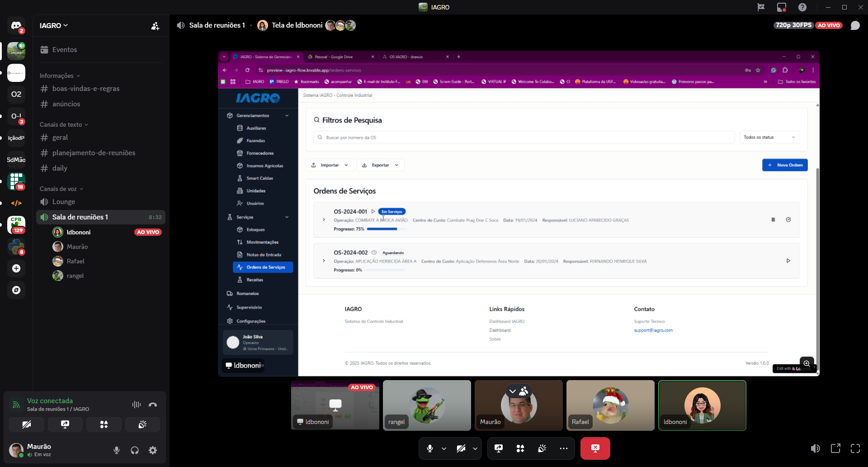868x467 pixels.
Task: Join the Lounge voice channel
Action: tap(101, 202)
